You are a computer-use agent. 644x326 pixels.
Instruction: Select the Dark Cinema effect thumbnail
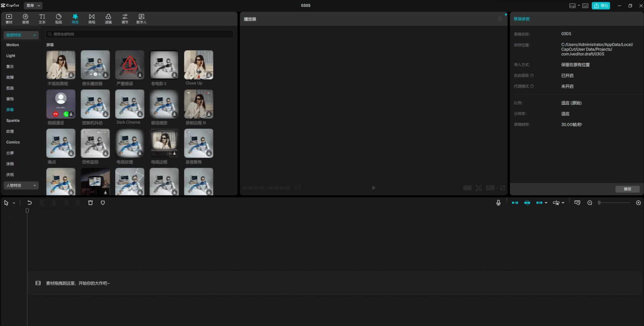point(130,104)
